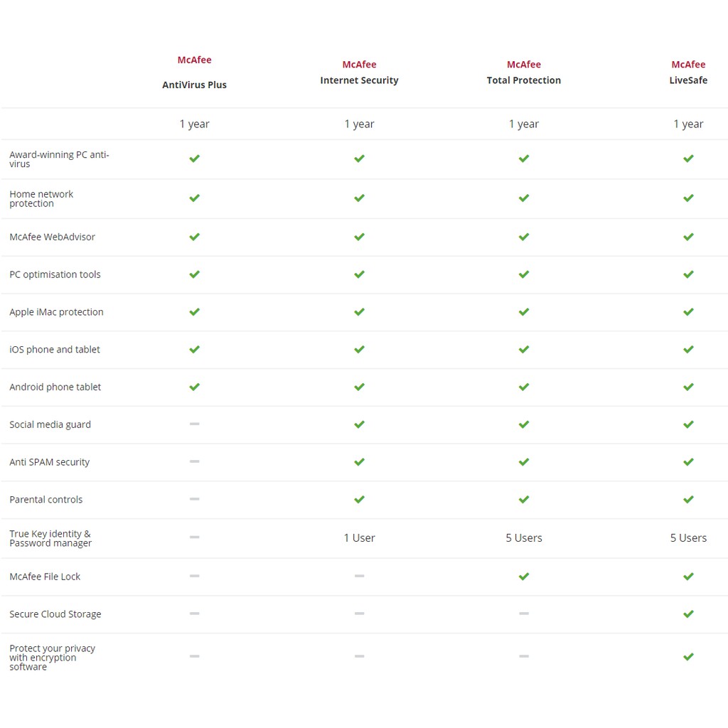Click the AntiVirus Plus Award-winning PC anti-virus checkmark
This screenshot has width=728, height=728.
pos(195,159)
